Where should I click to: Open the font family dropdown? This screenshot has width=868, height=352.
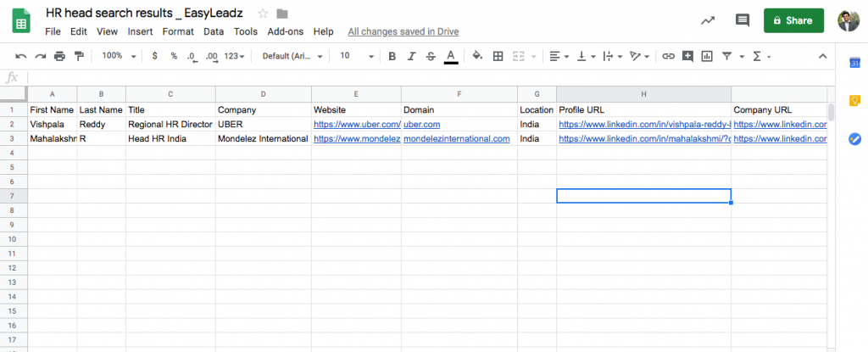(292, 56)
